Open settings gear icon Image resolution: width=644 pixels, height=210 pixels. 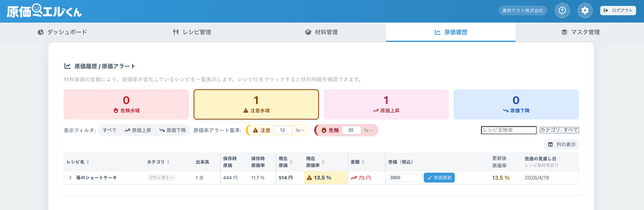585,10
